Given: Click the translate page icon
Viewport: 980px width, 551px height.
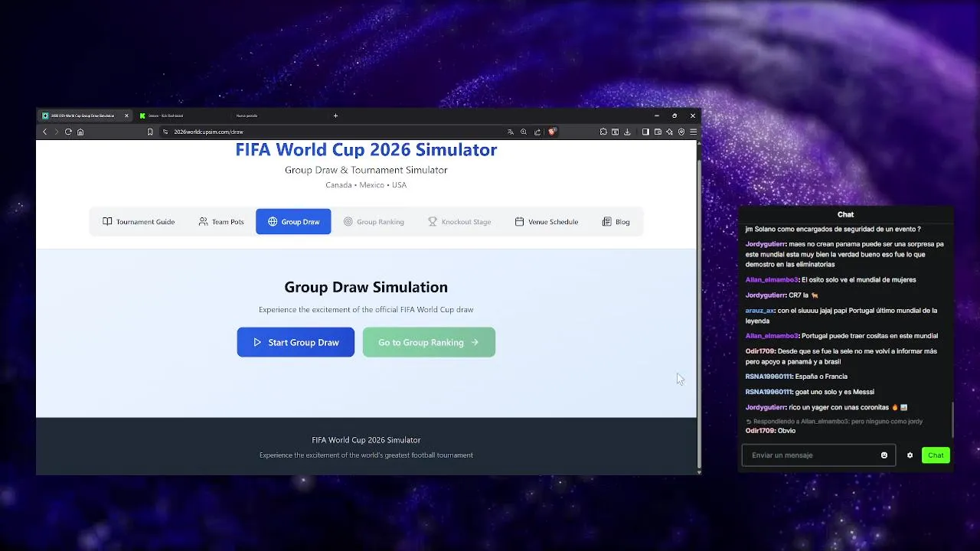Looking at the screenshot, I should point(511,132).
